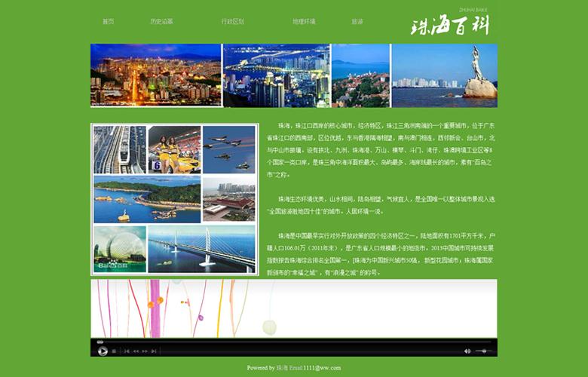The width and height of the screenshot is (588, 377).
Task: Click the Fisher Girl statue banner image
Action: click(444, 75)
